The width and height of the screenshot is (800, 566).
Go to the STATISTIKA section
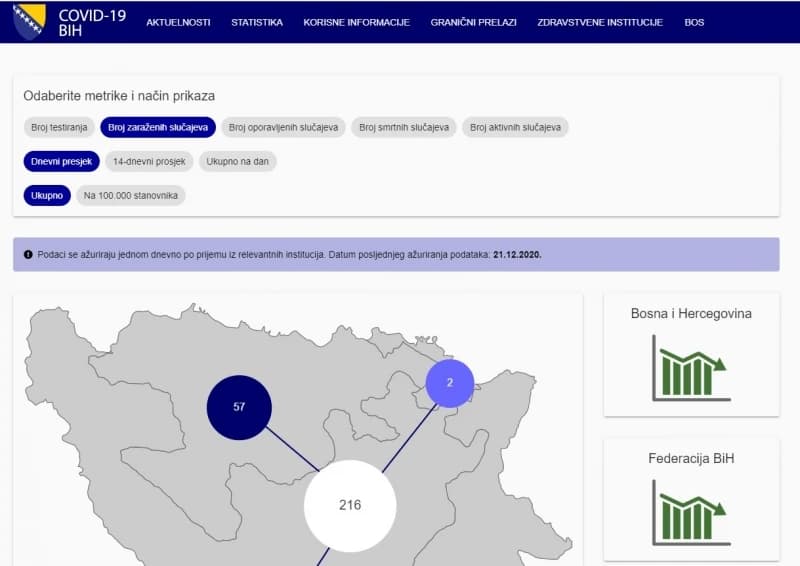pyautogui.click(x=257, y=22)
